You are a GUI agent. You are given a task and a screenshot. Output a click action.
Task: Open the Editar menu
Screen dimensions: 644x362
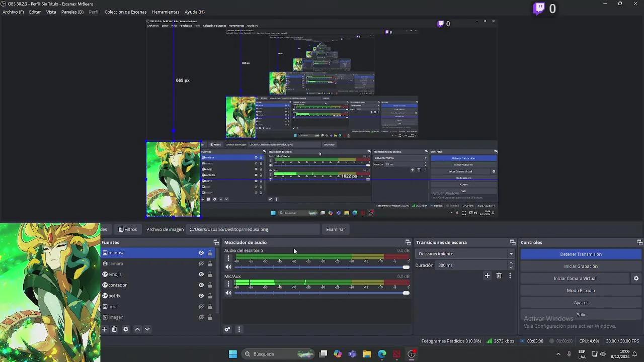coord(35,12)
